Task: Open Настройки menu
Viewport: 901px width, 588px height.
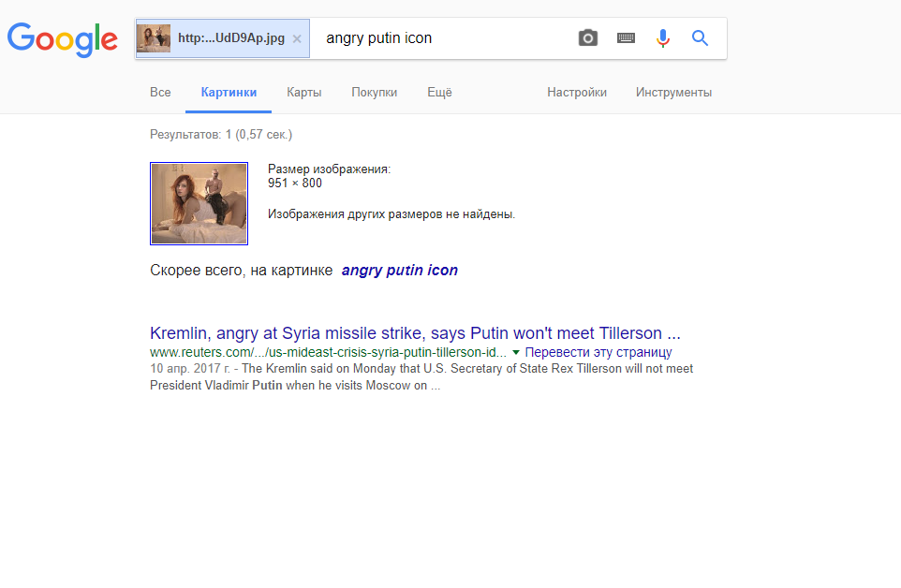Action: click(577, 93)
